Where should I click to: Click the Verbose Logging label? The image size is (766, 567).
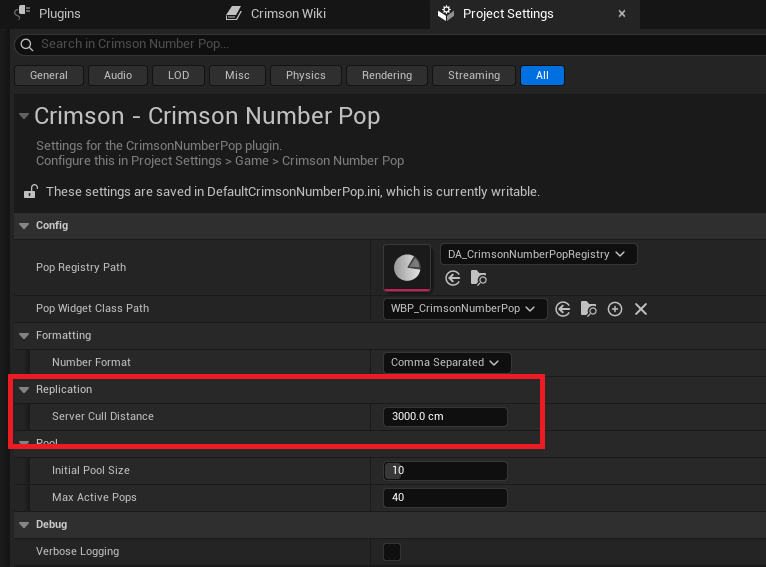77,551
